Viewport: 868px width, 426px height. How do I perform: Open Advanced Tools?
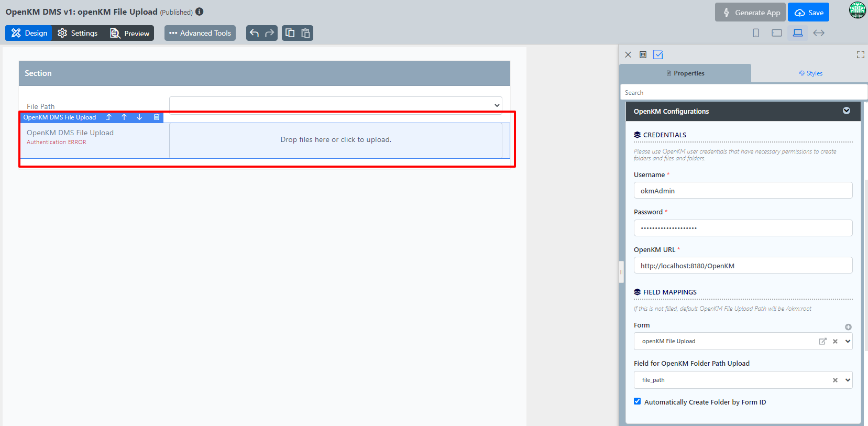[200, 33]
